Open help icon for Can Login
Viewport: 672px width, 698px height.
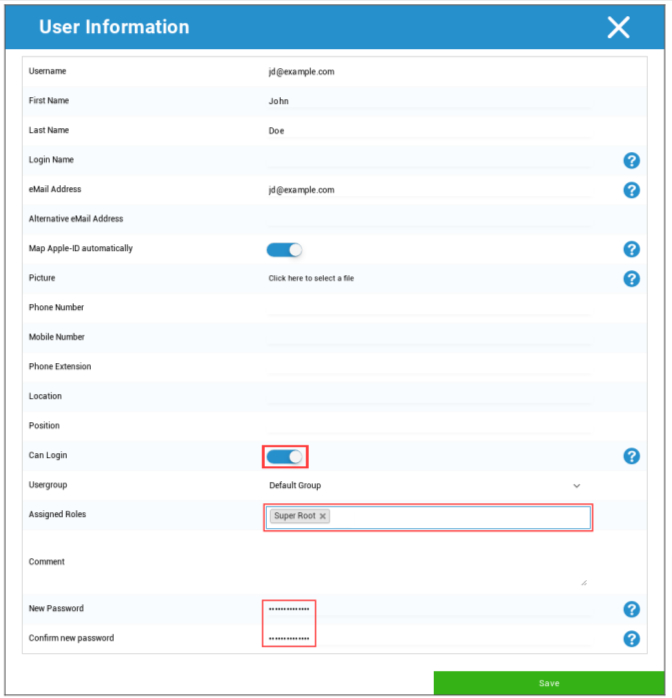click(631, 456)
